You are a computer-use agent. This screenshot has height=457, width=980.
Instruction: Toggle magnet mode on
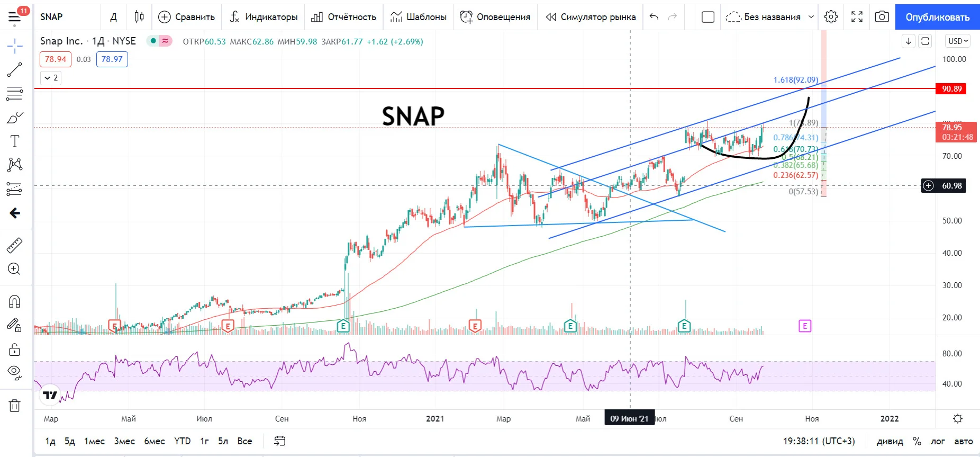click(x=15, y=301)
